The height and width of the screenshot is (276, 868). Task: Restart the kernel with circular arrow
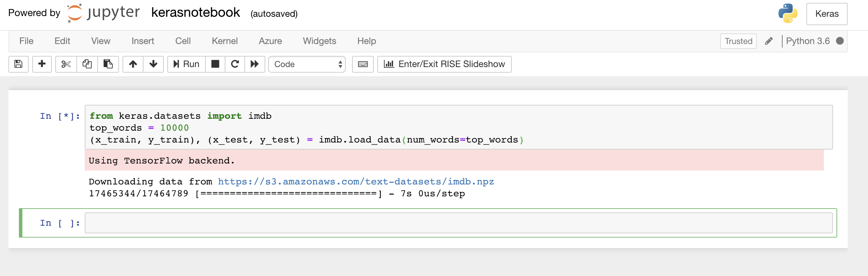coord(235,64)
